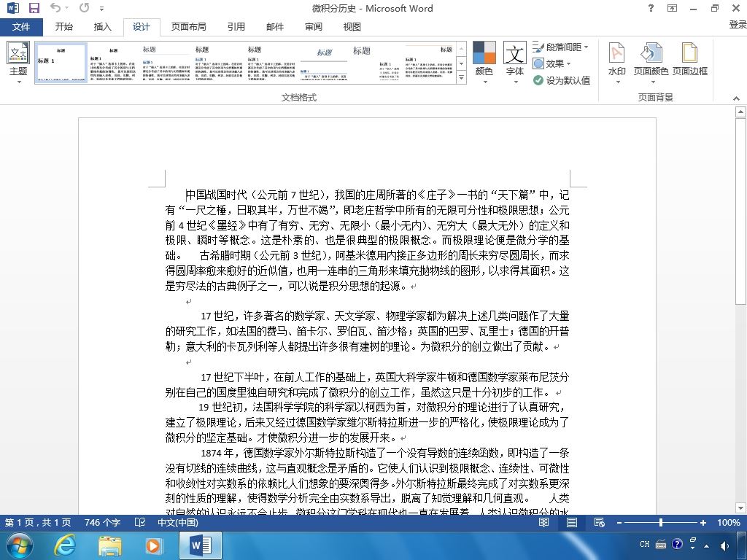Click vertical scrollbar up arrow
The width and height of the screenshot is (747, 560).
[740, 112]
